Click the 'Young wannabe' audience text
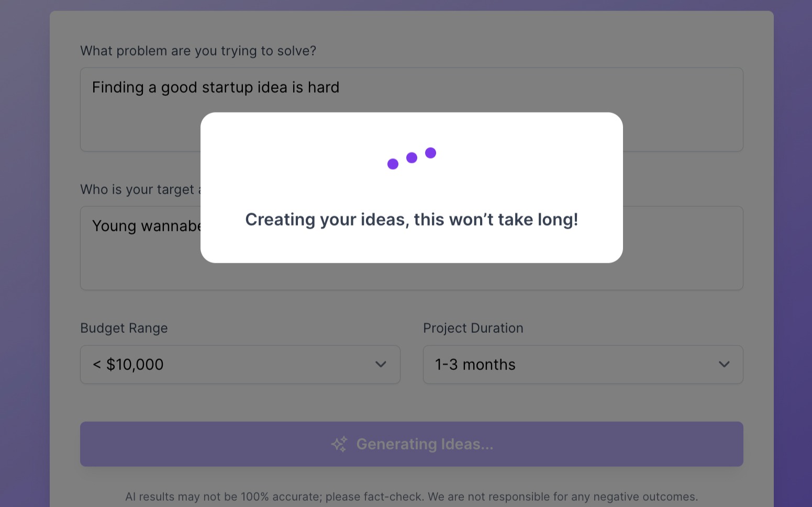 [148, 226]
